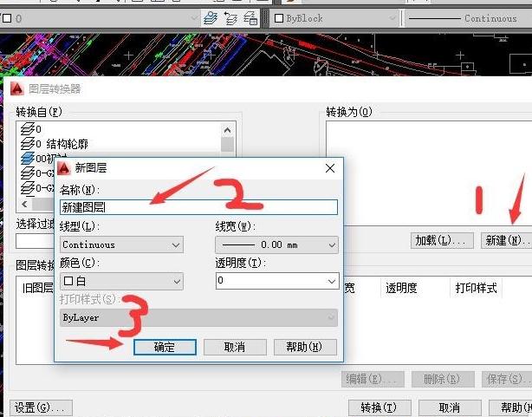Image resolution: width=532 pixels, height=417 pixels.
Task: Open the 透明度 dropdown with value 0
Action: coord(277,281)
